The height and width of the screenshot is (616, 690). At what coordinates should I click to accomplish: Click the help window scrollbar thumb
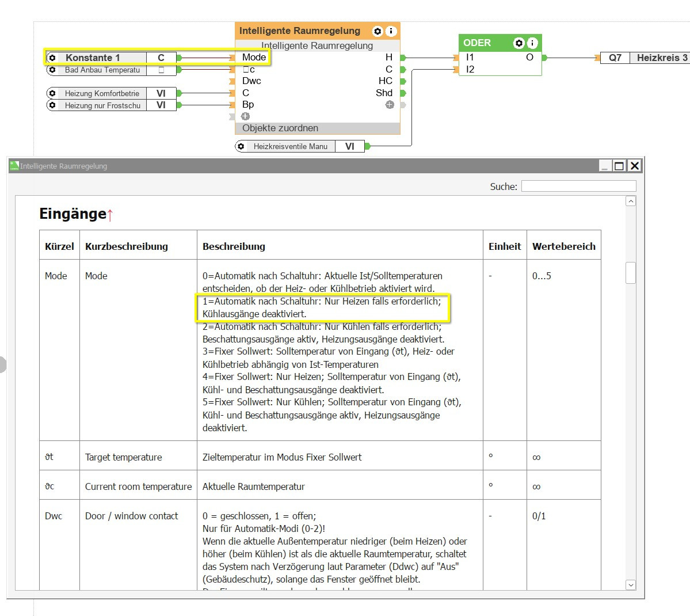pyautogui.click(x=631, y=273)
